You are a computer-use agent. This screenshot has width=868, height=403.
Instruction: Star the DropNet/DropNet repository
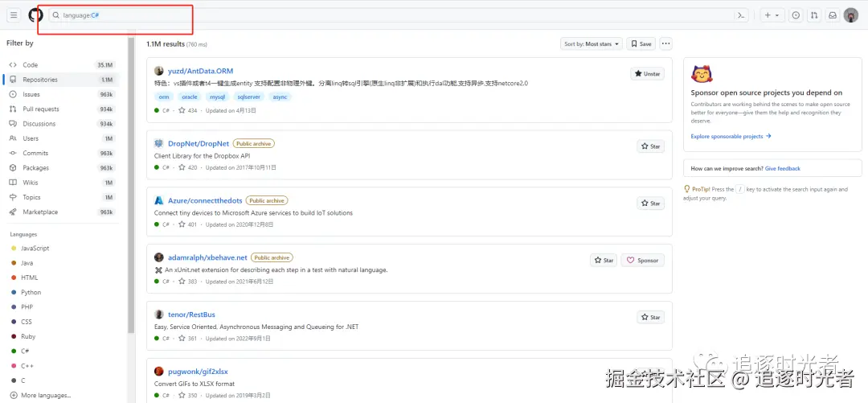(x=650, y=146)
